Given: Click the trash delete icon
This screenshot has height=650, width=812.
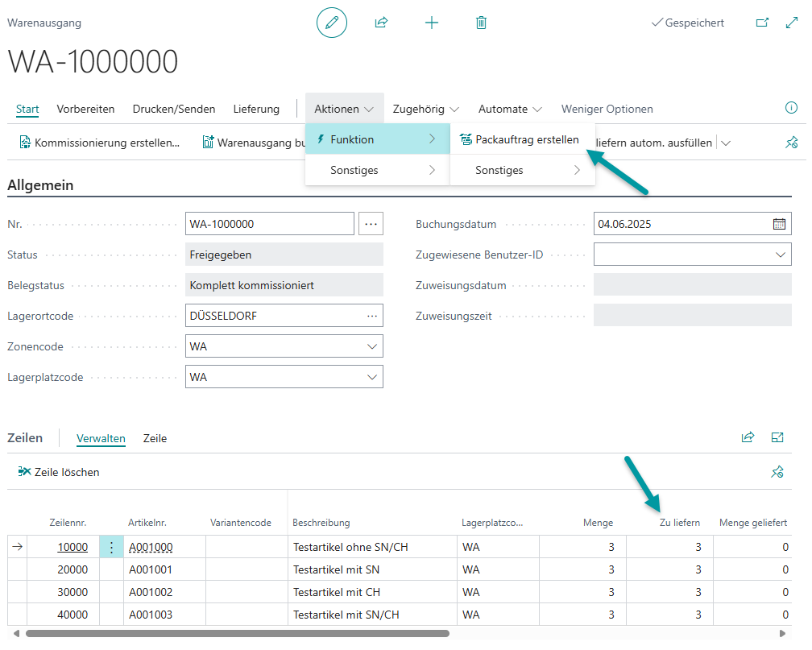Looking at the screenshot, I should pyautogui.click(x=481, y=23).
